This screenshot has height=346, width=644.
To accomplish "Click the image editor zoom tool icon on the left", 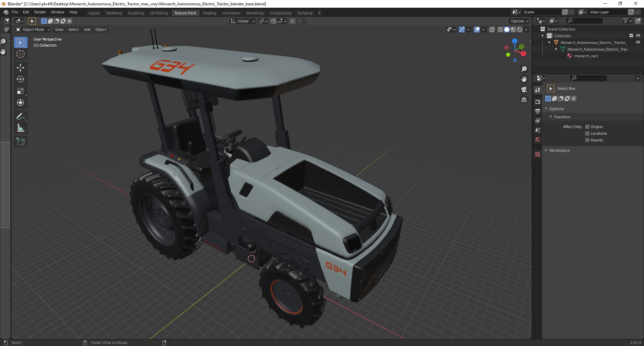I will (3, 42).
